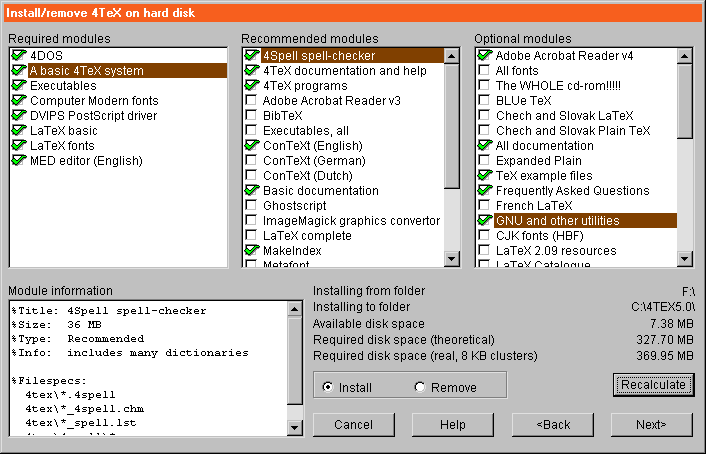Uncheck the Frequently Asked Questions checkbox
The image size is (706, 454).
pyautogui.click(x=484, y=191)
